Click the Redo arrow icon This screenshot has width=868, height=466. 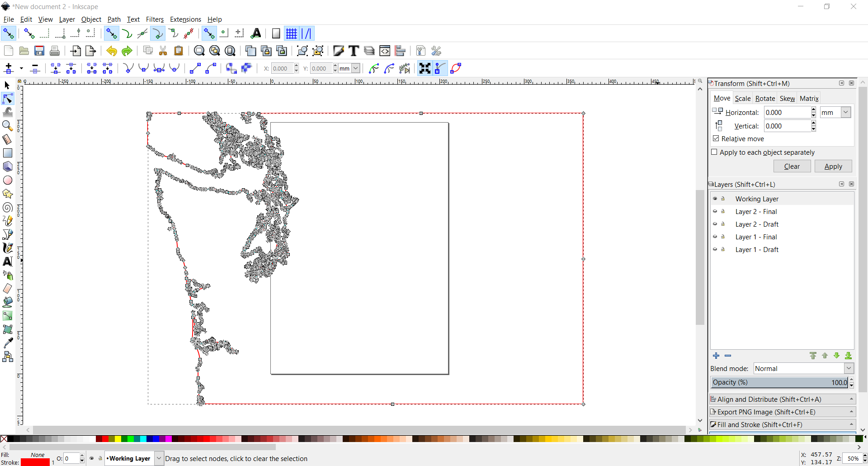coord(127,51)
